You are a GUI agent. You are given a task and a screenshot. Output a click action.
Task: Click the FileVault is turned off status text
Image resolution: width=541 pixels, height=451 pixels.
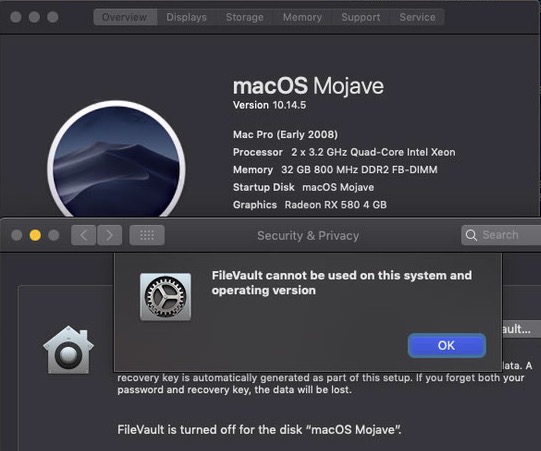tap(259, 430)
